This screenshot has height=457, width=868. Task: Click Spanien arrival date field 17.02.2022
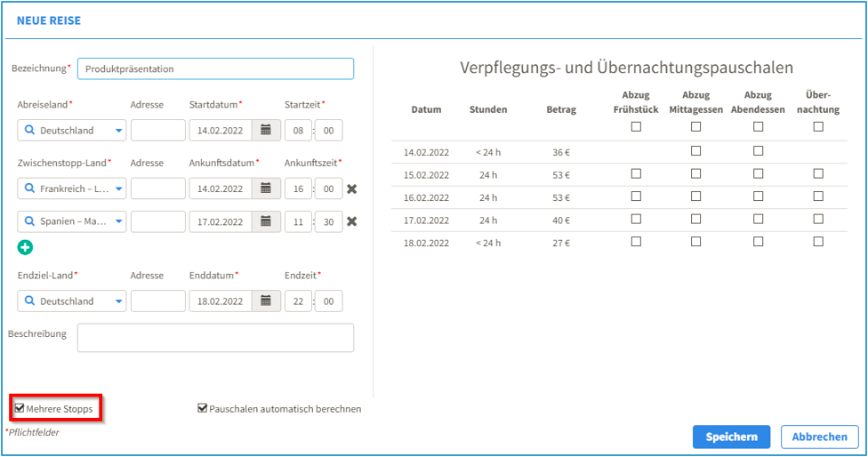[221, 222]
